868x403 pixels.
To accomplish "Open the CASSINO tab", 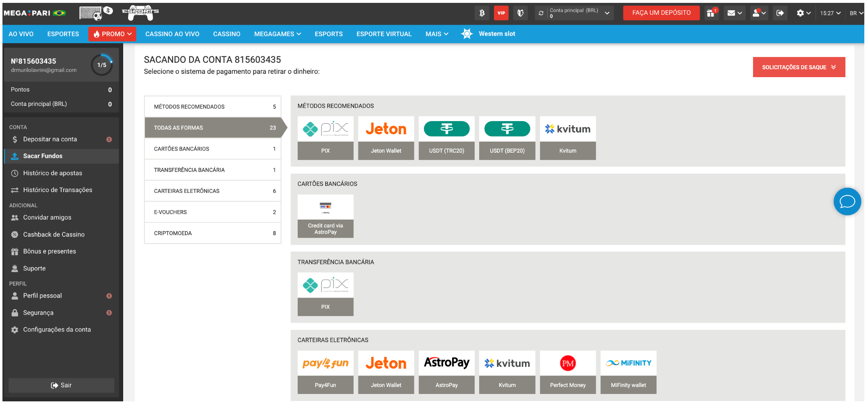I will 227,34.
